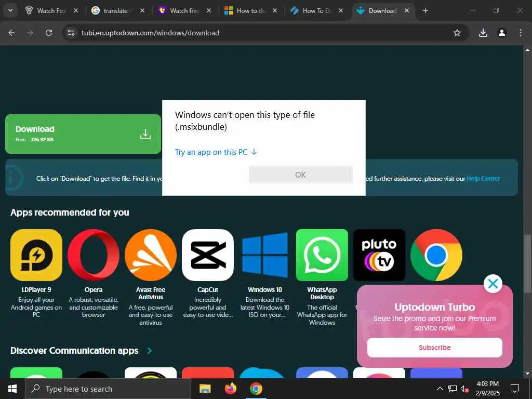Click the green Download button

pyautogui.click(x=83, y=134)
